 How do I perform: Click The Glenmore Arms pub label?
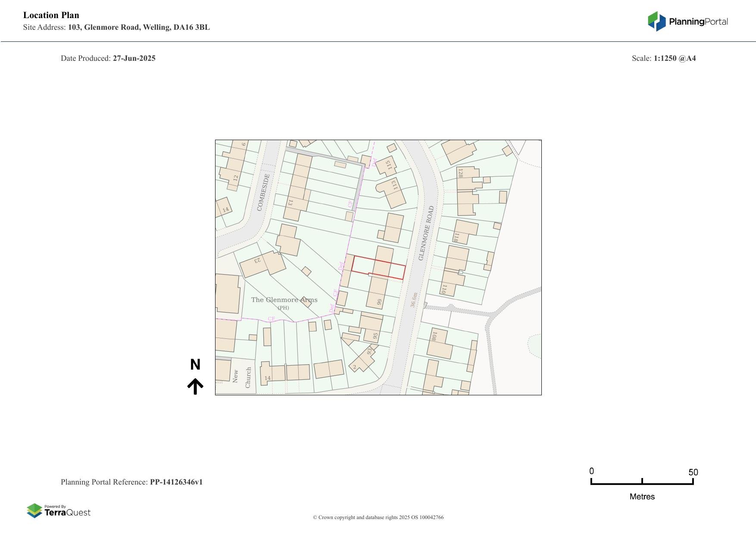tap(284, 300)
